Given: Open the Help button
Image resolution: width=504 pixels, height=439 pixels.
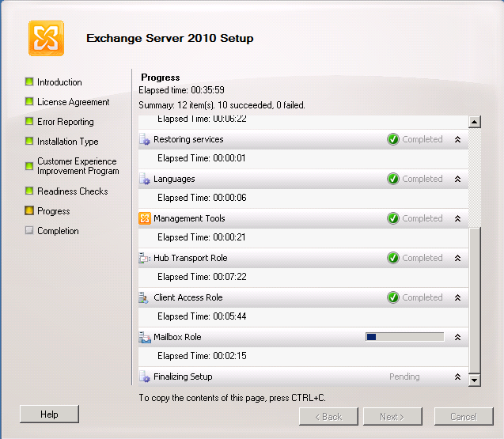Looking at the screenshot, I should point(49,414).
